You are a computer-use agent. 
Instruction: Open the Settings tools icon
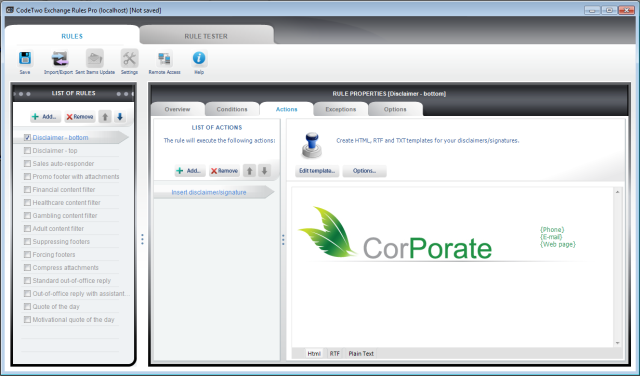[x=129, y=59]
